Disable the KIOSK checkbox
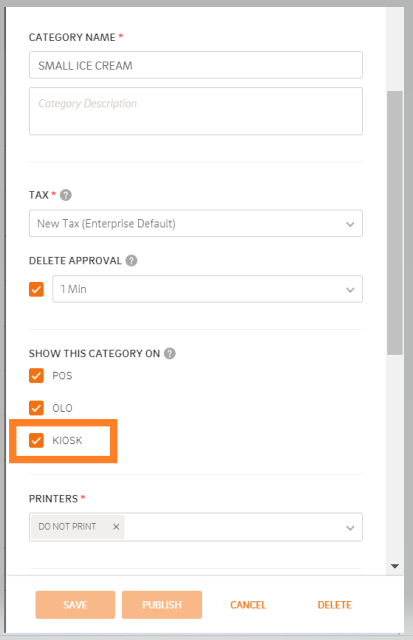The height and width of the screenshot is (640, 413). click(x=36, y=440)
